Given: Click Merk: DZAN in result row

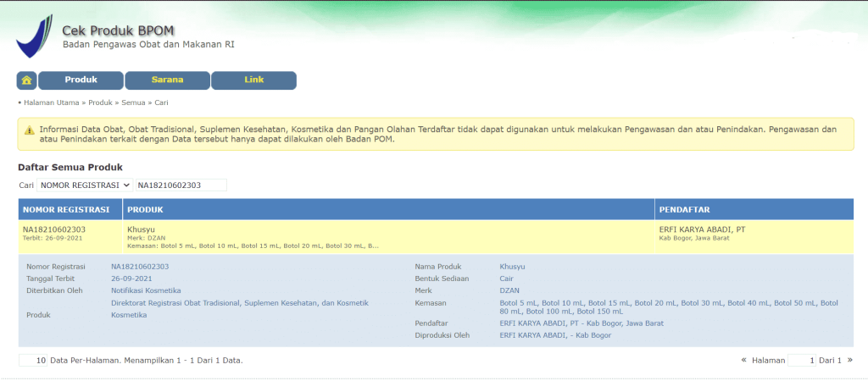Looking at the screenshot, I should coord(146,238).
